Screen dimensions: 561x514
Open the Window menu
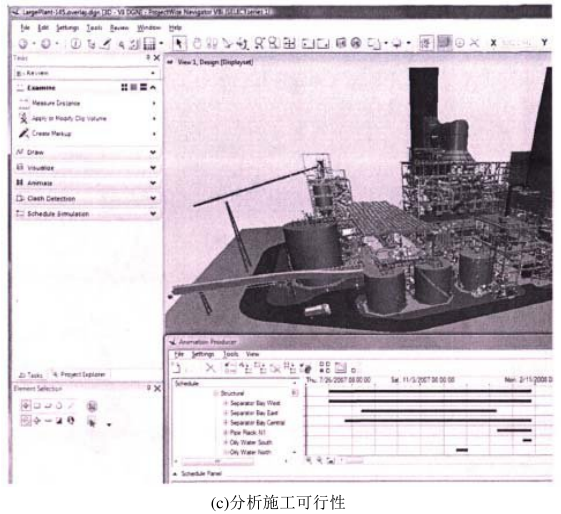[149, 28]
